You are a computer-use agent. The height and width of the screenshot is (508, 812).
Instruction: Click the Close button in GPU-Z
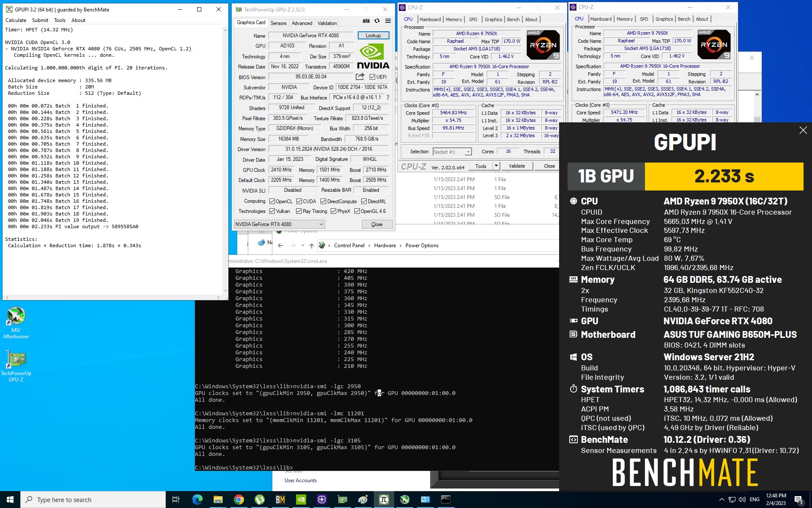click(377, 224)
